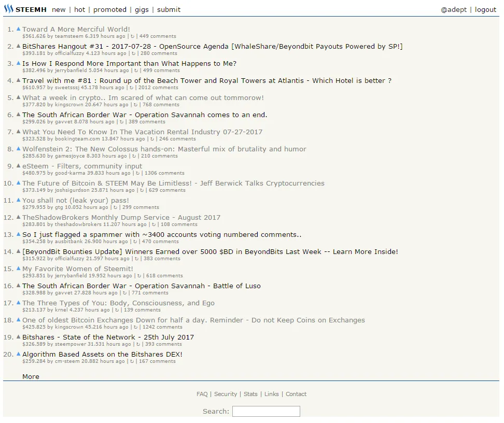Upvote the oldest Bitcoin Exchanges Down post
Screen dimensions: 504x423
pyautogui.click(x=18, y=319)
